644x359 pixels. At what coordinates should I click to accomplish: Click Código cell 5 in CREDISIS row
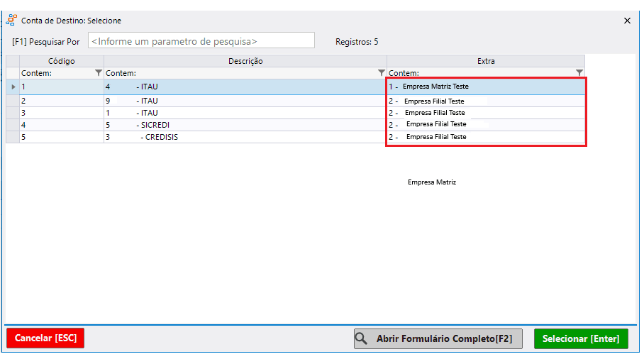point(61,137)
